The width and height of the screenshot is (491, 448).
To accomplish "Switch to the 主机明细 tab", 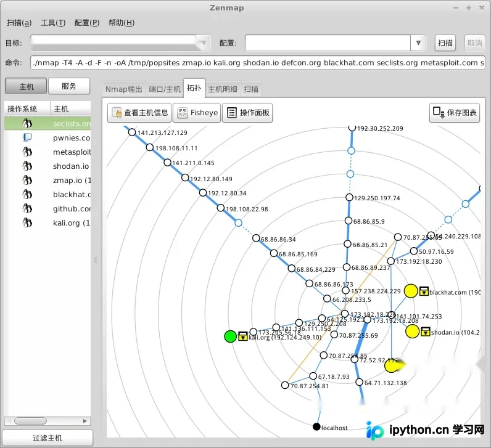I will 222,89.
